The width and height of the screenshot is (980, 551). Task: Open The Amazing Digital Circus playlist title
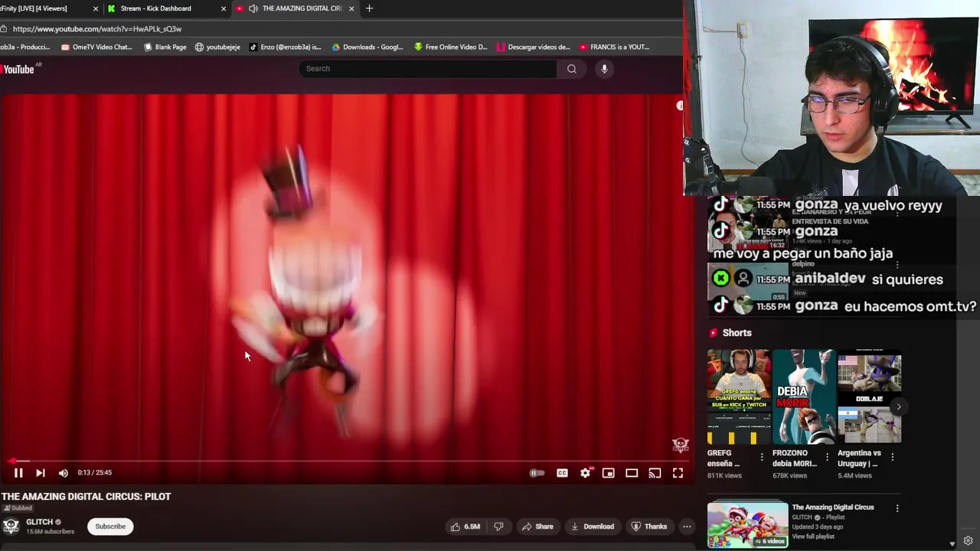pyautogui.click(x=833, y=507)
